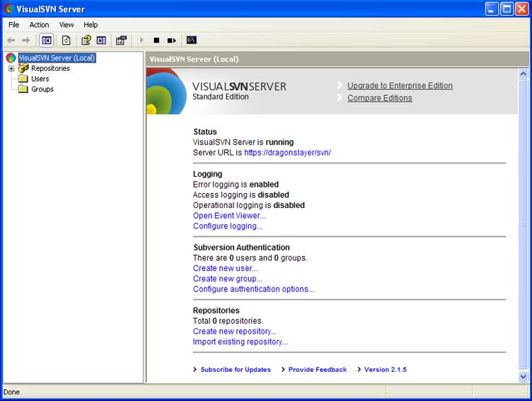Image resolution: width=532 pixels, height=401 pixels.
Task: Click the Restart service icon
Action: point(172,40)
